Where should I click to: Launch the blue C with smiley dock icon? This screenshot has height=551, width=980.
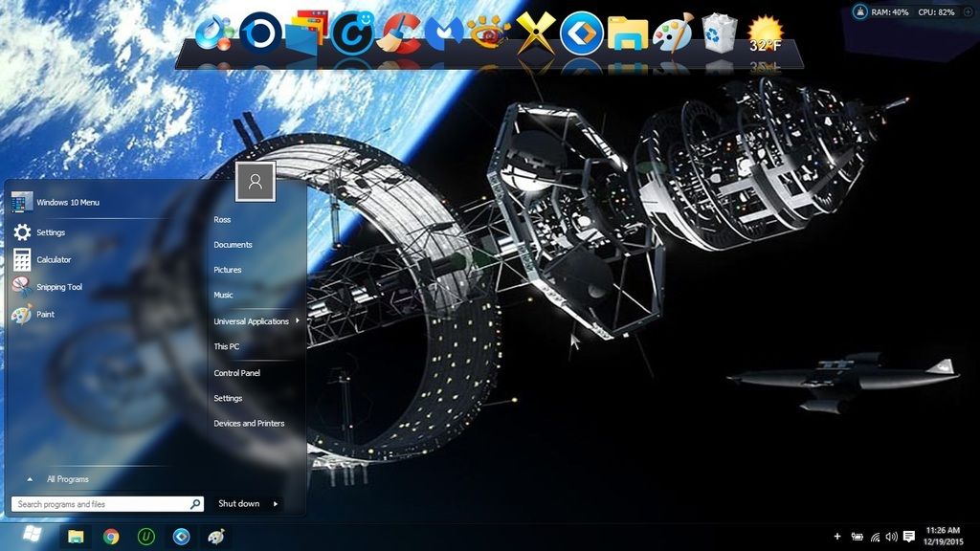tap(352, 33)
